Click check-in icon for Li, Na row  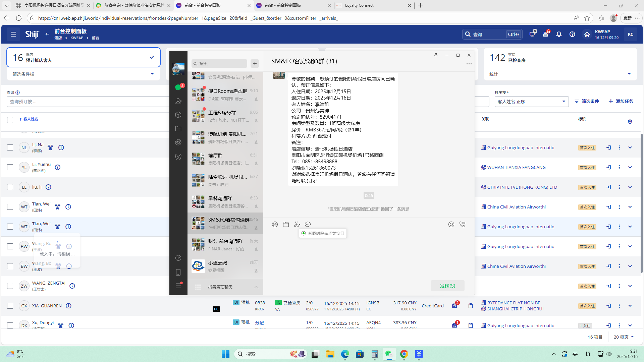608,147
